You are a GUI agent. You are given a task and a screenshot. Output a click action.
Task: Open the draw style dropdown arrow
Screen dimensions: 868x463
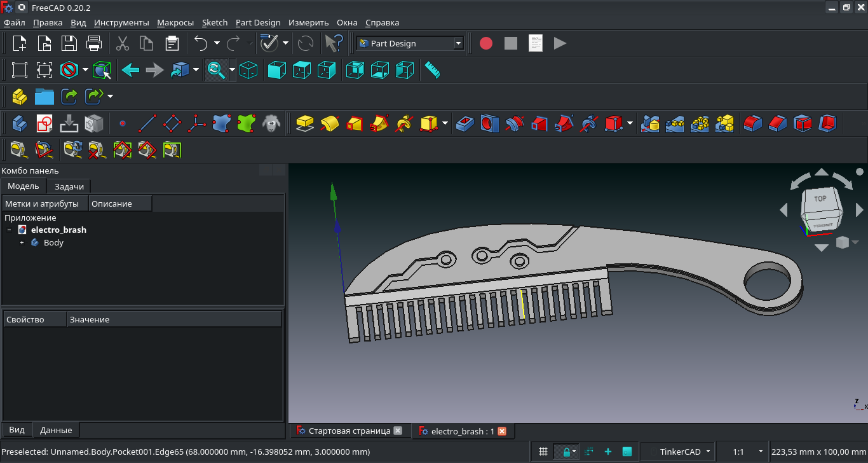pos(85,70)
